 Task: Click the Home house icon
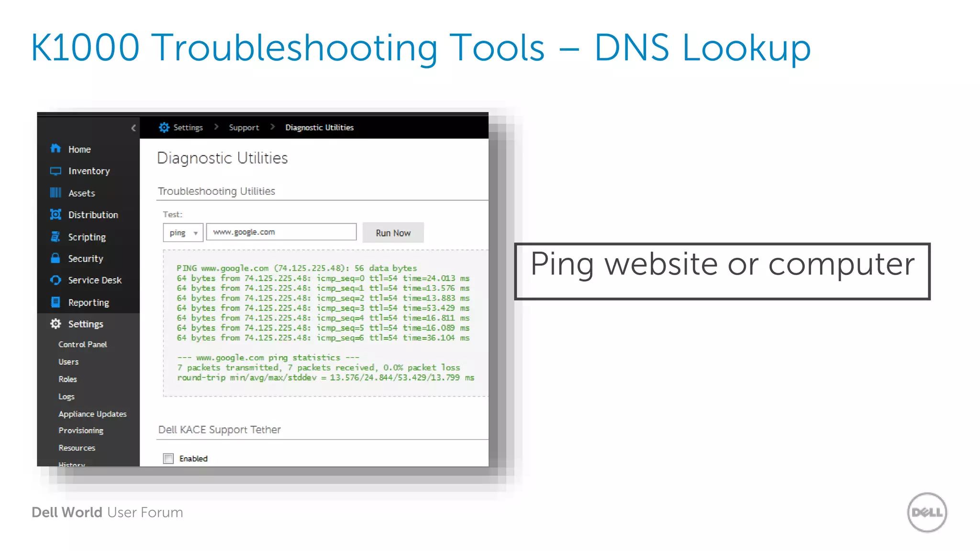[x=56, y=148]
